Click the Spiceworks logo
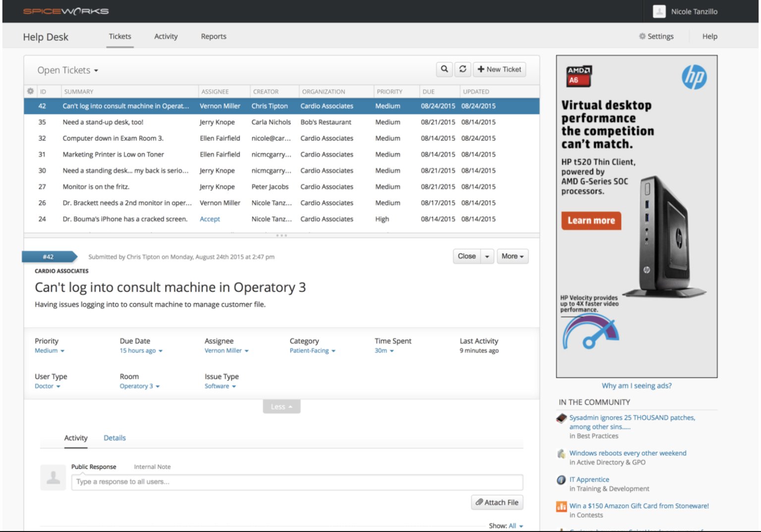The width and height of the screenshot is (761, 532). click(x=65, y=11)
